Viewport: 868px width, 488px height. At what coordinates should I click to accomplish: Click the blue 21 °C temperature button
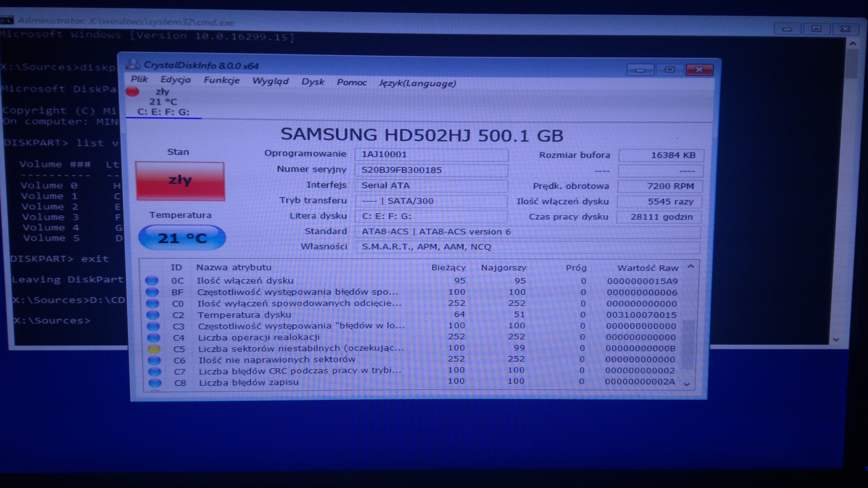point(182,238)
